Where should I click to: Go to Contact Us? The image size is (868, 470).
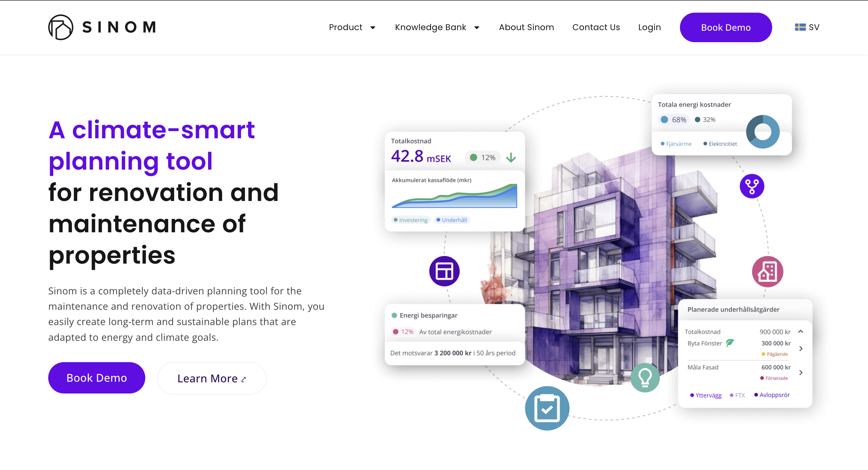596,27
